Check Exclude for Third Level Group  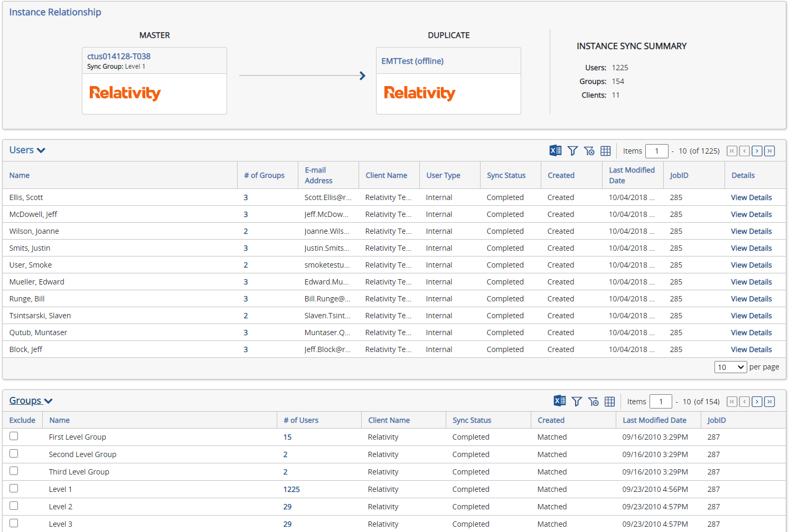pos(14,471)
